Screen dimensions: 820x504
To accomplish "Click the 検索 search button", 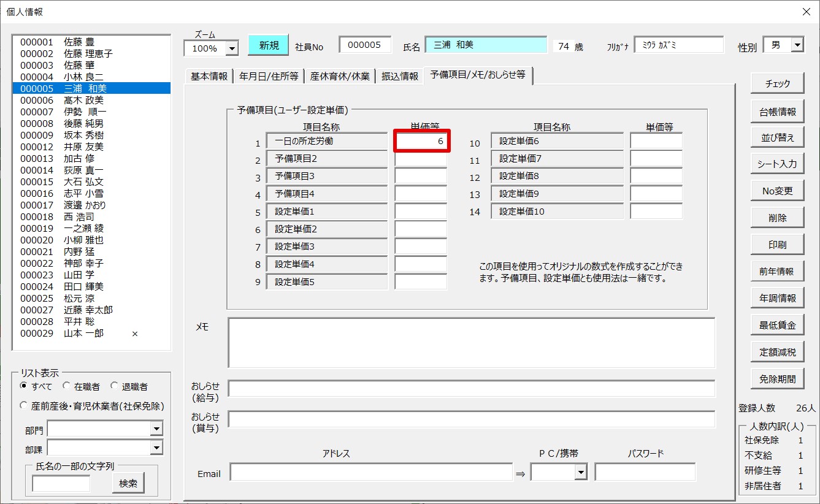I will [128, 483].
